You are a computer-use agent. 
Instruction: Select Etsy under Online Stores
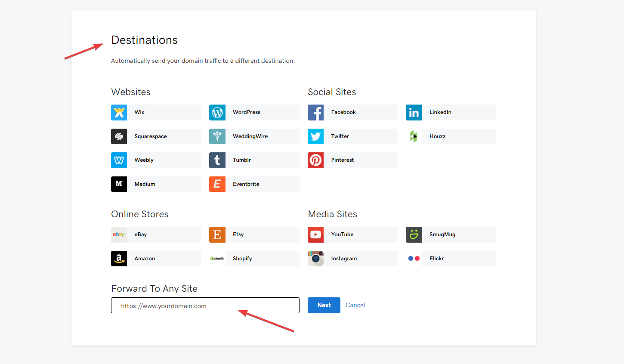[x=254, y=234]
